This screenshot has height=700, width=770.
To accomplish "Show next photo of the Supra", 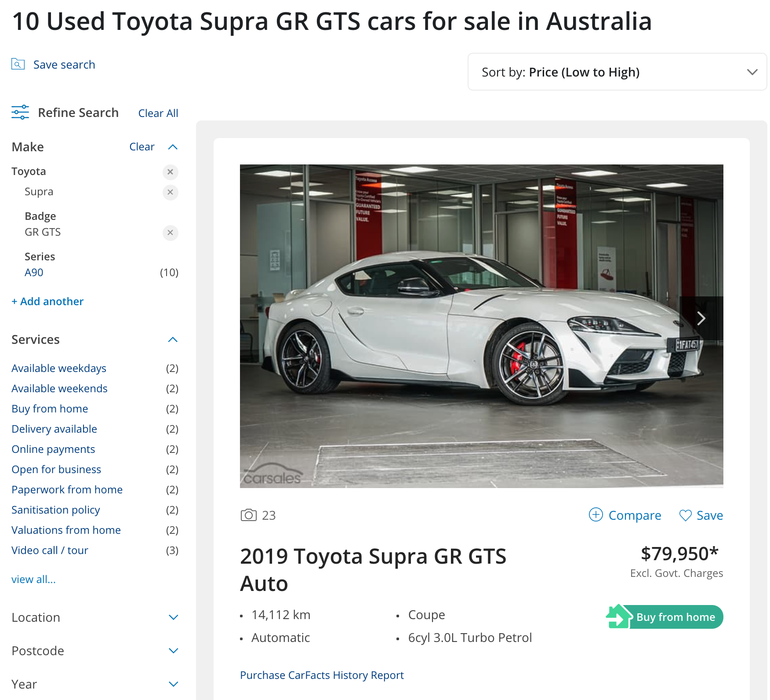I will tap(701, 318).
